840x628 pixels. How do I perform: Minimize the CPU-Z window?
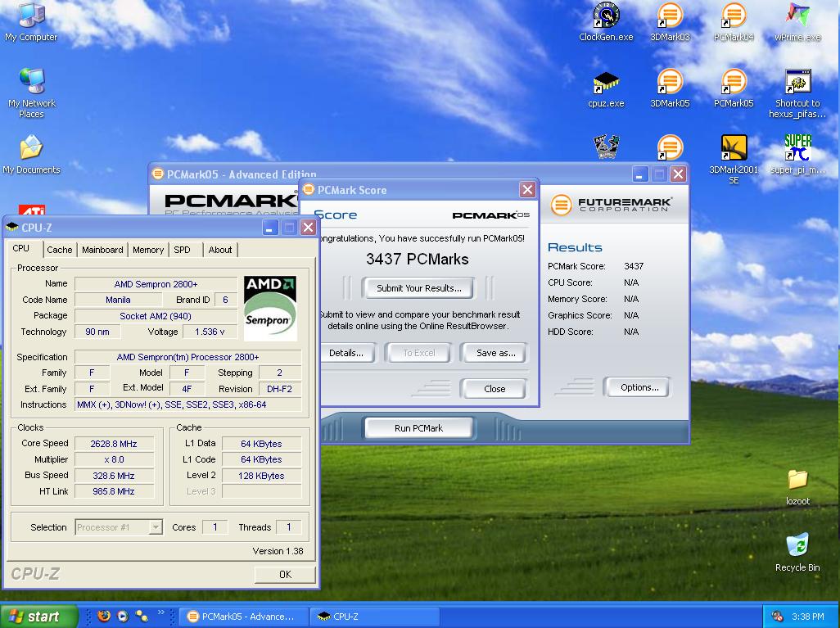(x=269, y=228)
